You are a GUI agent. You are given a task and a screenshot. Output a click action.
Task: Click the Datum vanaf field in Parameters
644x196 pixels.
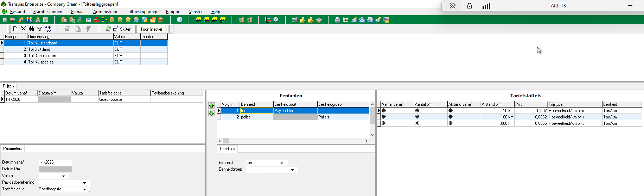pos(55,162)
